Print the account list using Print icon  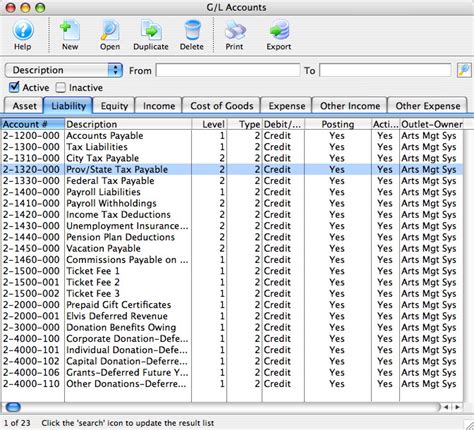pyautogui.click(x=235, y=30)
